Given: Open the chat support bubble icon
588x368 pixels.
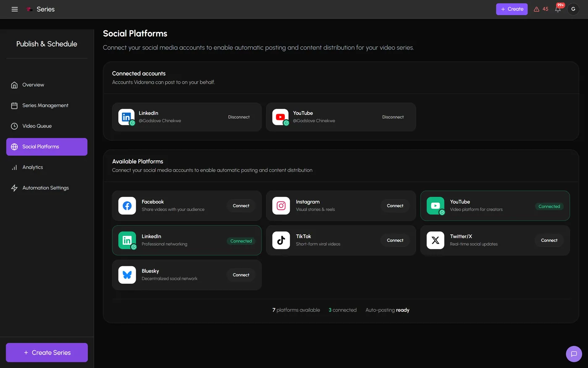Looking at the screenshot, I should [x=574, y=354].
